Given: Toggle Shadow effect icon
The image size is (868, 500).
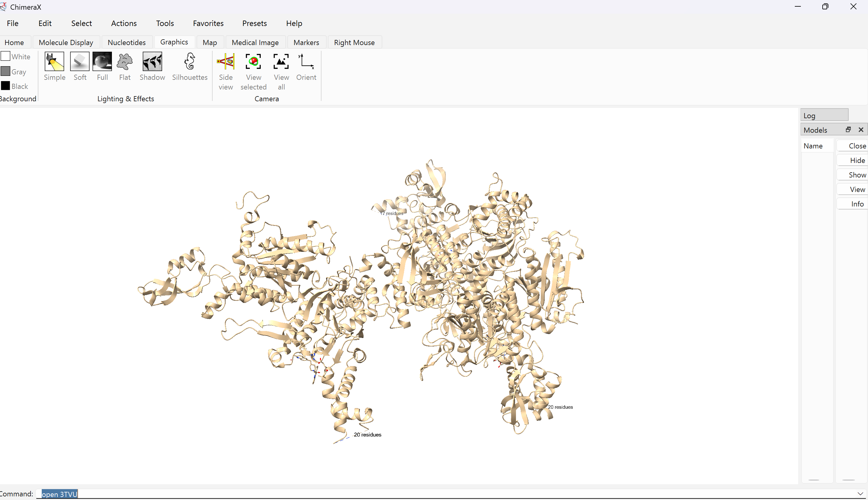Looking at the screenshot, I should pyautogui.click(x=152, y=62).
